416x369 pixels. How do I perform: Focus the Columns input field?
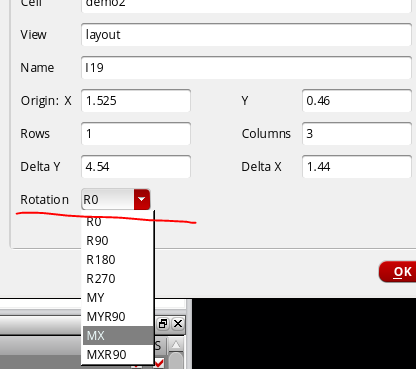click(x=357, y=134)
